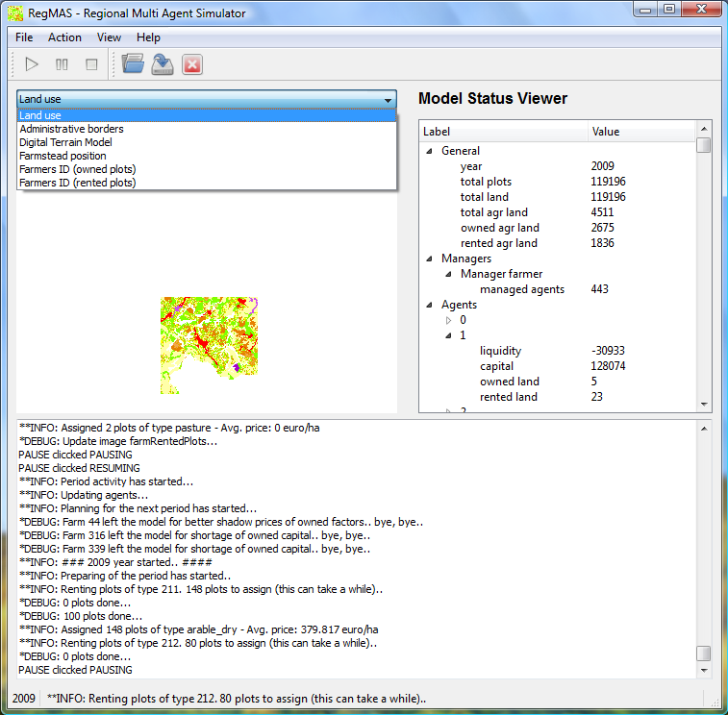Click log line 'Update image farmRentedPlots'

[x=118, y=441]
